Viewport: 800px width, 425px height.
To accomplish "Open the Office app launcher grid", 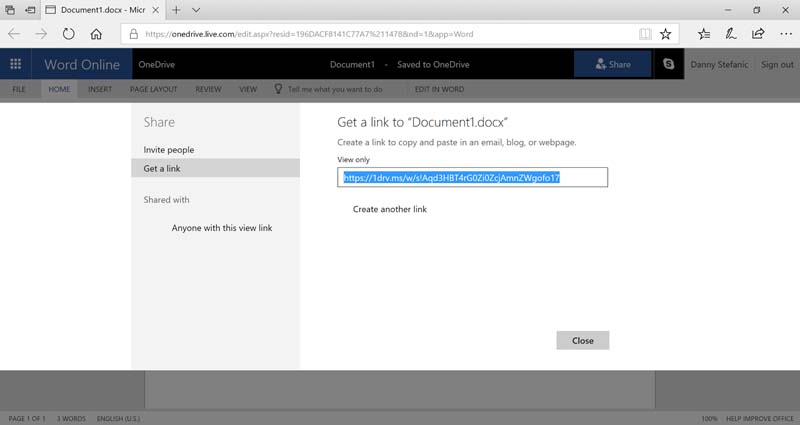I will 15,64.
